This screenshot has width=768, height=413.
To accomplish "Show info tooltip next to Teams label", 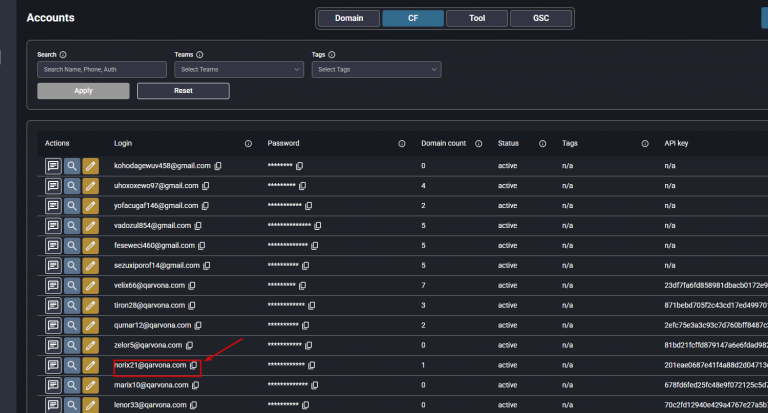I will point(200,55).
